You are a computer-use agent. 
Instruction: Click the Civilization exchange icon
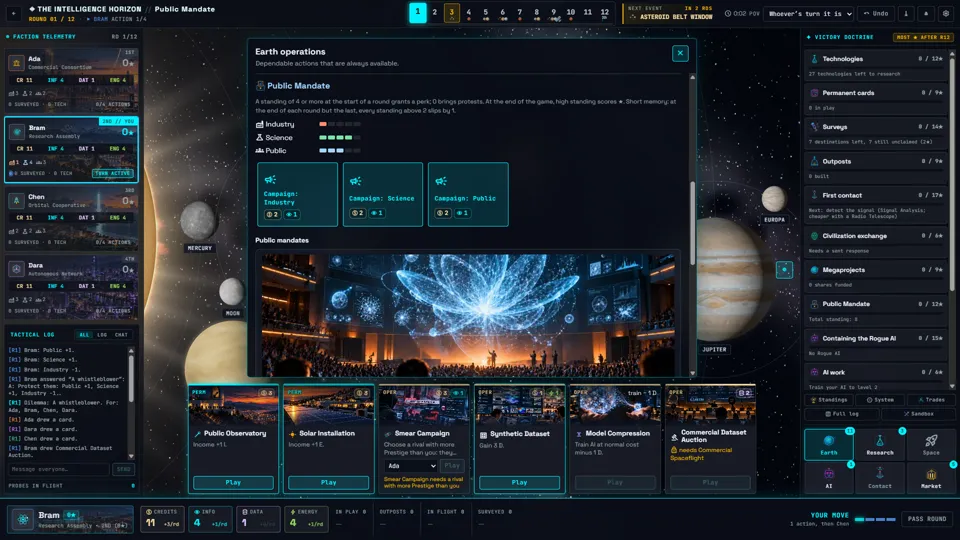click(814, 236)
